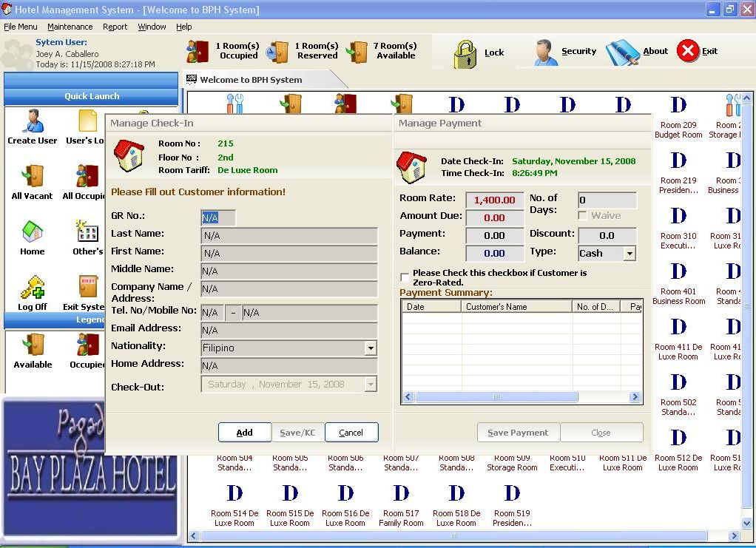The height and width of the screenshot is (548, 756).
Task: Check the Zero-Rated customer checkbox
Action: tap(405, 277)
